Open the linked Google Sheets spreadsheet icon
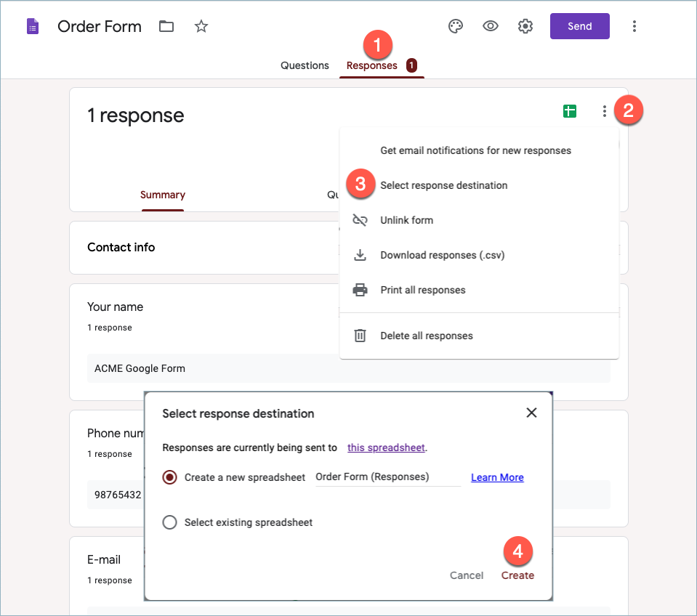Viewport: 697px width, 616px height. click(569, 111)
